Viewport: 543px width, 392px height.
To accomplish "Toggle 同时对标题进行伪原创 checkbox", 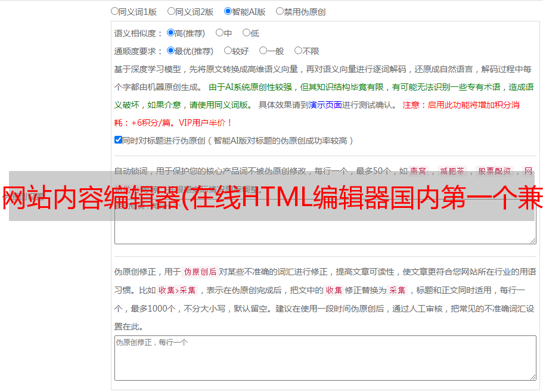I will (118, 140).
